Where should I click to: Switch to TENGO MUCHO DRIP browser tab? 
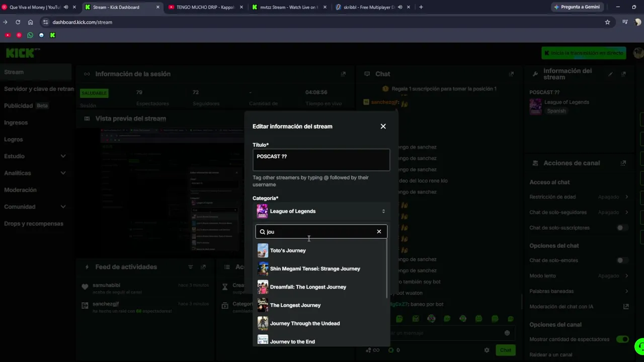click(205, 7)
